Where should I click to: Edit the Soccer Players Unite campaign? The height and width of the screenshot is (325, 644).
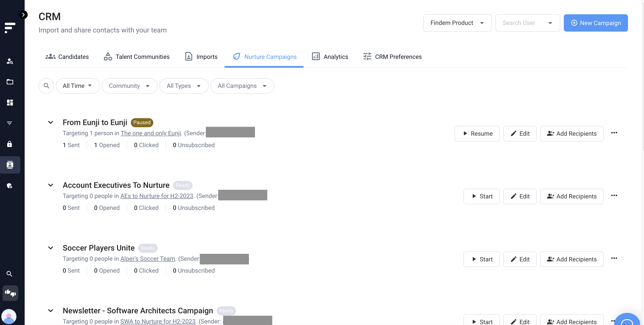(x=520, y=259)
